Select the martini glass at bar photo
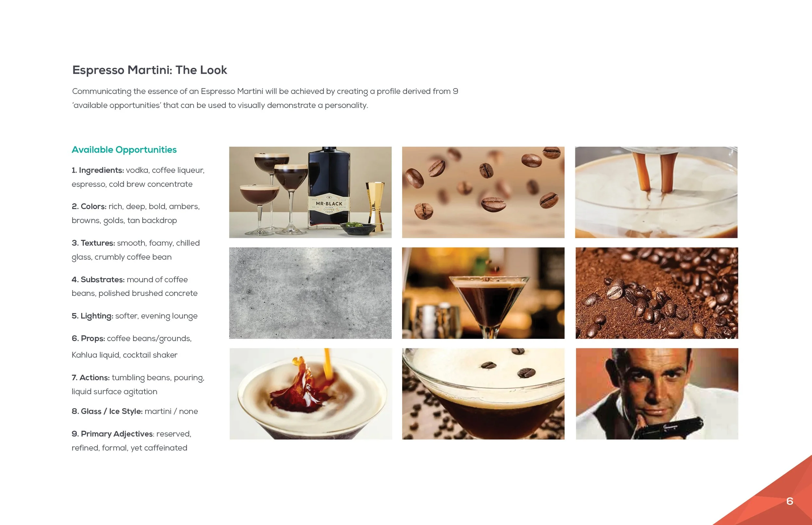The image size is (812, 525). (483, 293)
